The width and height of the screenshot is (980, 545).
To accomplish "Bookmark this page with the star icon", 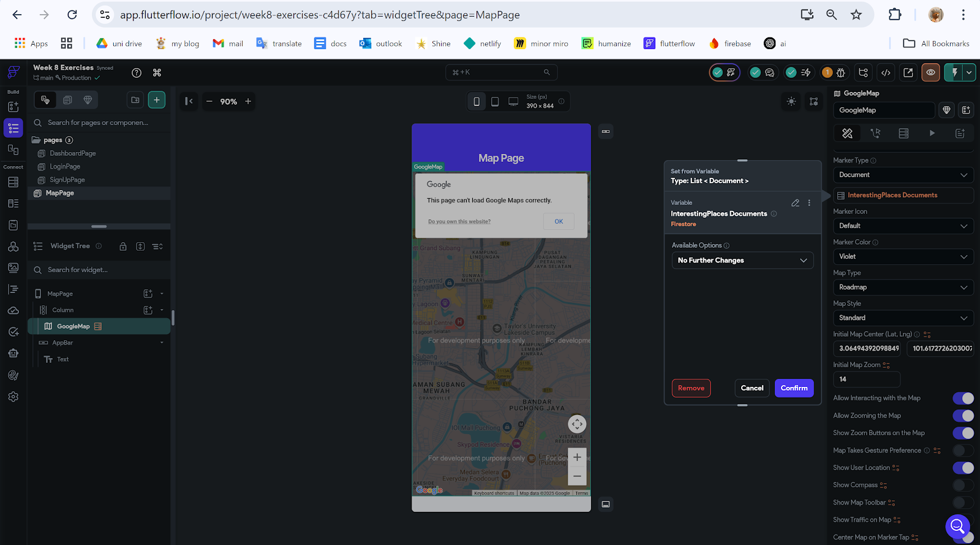I will coord(856,15).
